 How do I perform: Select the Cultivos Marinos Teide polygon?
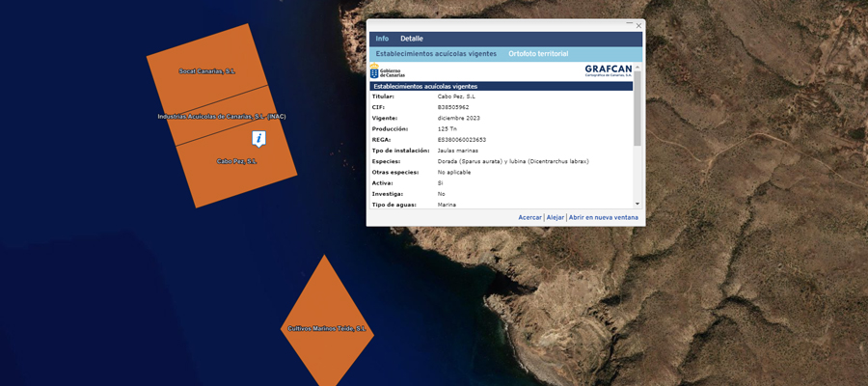click(326, 318)
